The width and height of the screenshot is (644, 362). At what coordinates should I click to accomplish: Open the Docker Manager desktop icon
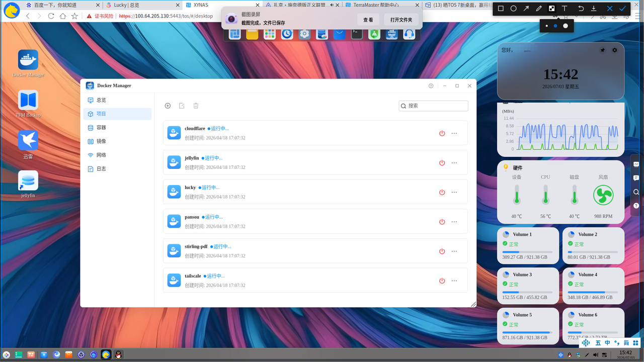[x=28, y=60]
